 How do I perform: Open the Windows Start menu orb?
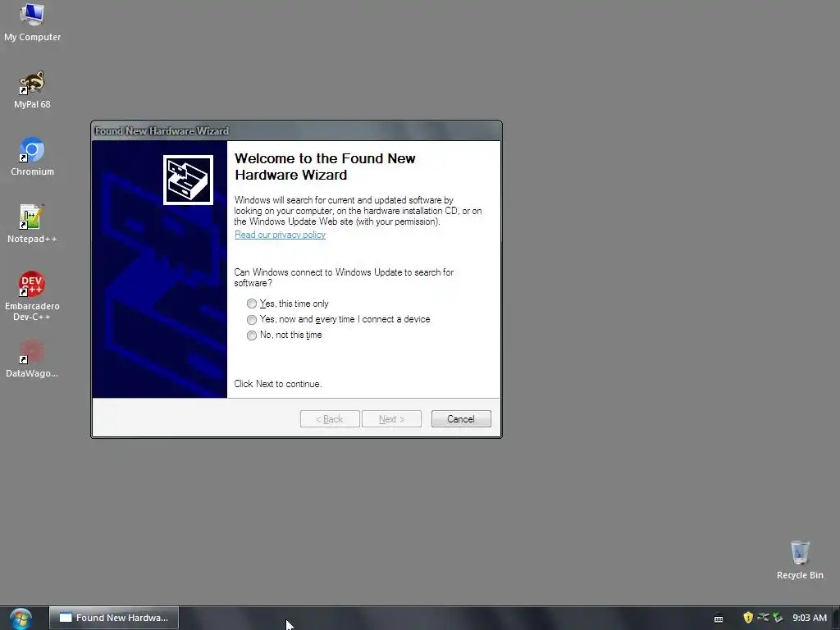tap(21, 619)
